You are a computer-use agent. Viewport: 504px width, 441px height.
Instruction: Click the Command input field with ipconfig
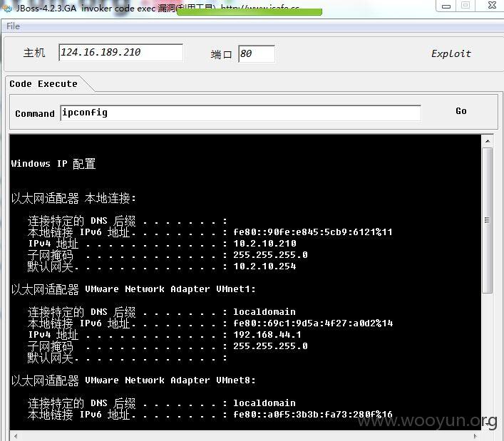click(240, 113)
